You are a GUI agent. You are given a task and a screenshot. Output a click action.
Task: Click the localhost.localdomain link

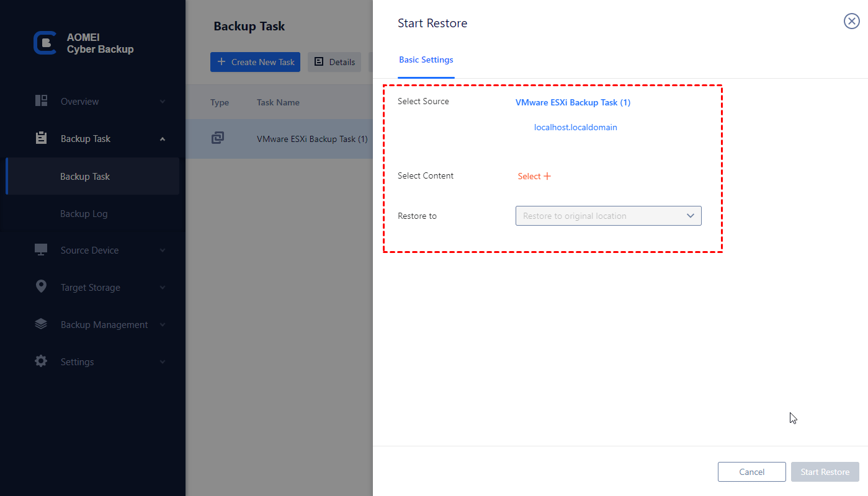(576, 127)
